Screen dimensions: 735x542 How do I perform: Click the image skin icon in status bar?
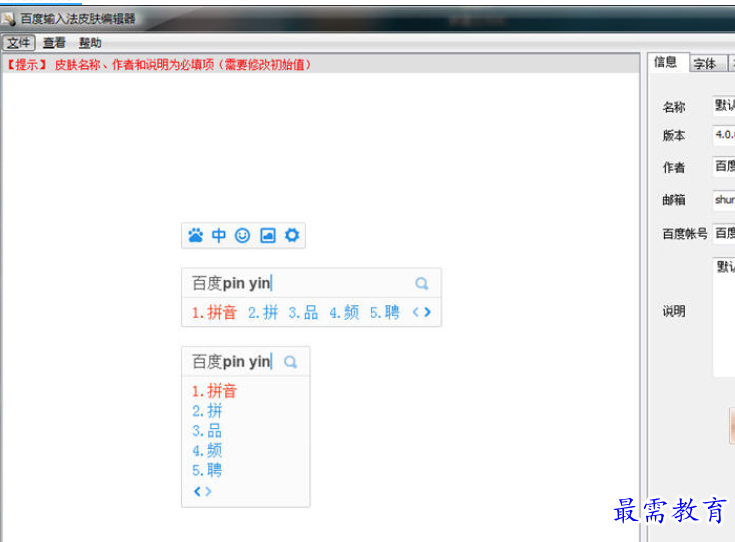coord(268,235)
